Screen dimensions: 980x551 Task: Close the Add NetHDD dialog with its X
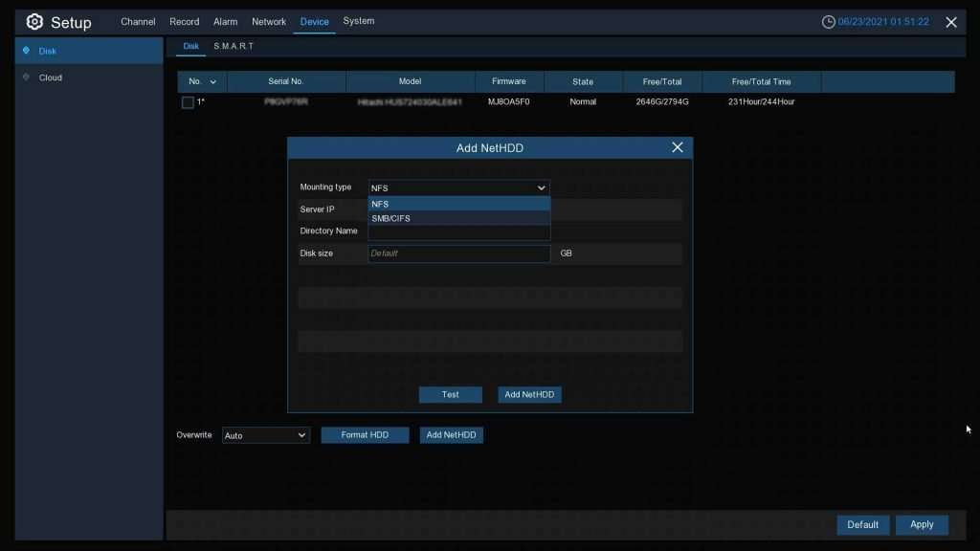pos(678,147)
